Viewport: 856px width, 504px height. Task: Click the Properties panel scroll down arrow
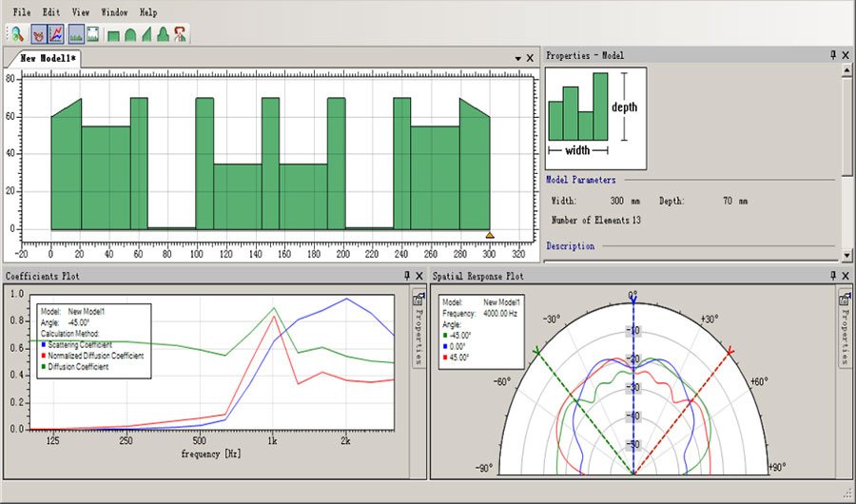coord(846,255)
